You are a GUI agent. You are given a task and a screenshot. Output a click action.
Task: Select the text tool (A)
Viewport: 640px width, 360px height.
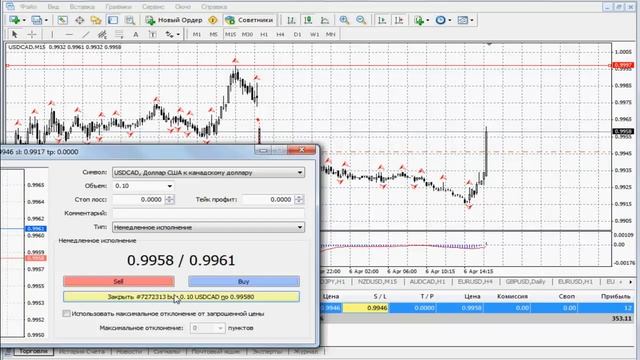(136, 34)
